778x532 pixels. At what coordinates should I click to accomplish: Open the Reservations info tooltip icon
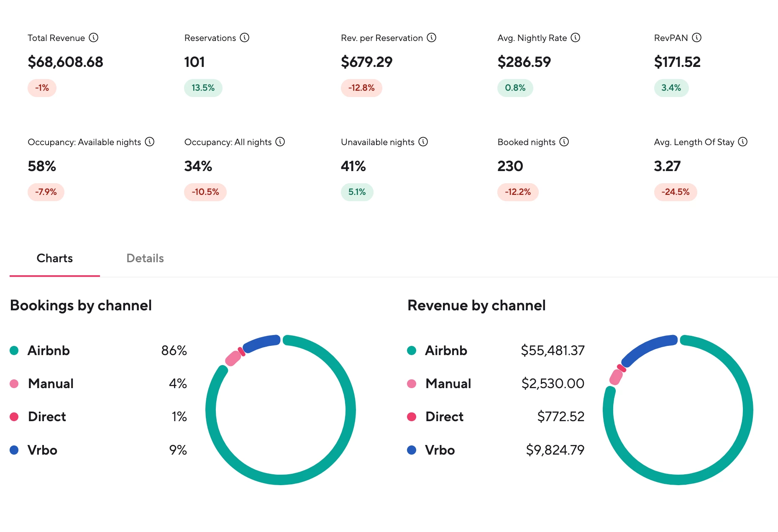coord(245,38)
